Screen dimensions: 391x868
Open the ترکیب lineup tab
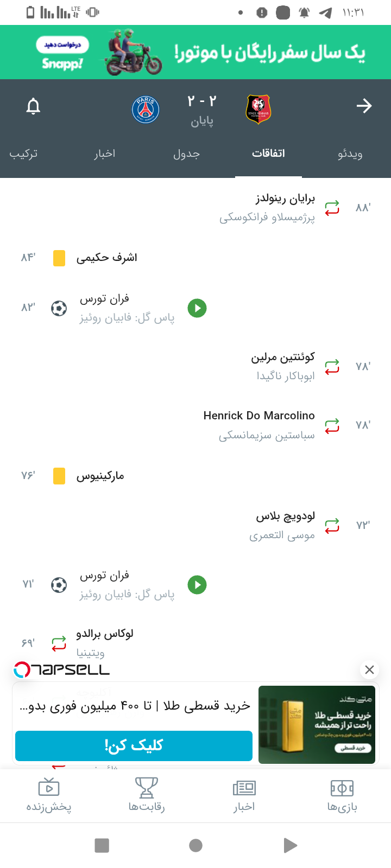pos(24,154)
